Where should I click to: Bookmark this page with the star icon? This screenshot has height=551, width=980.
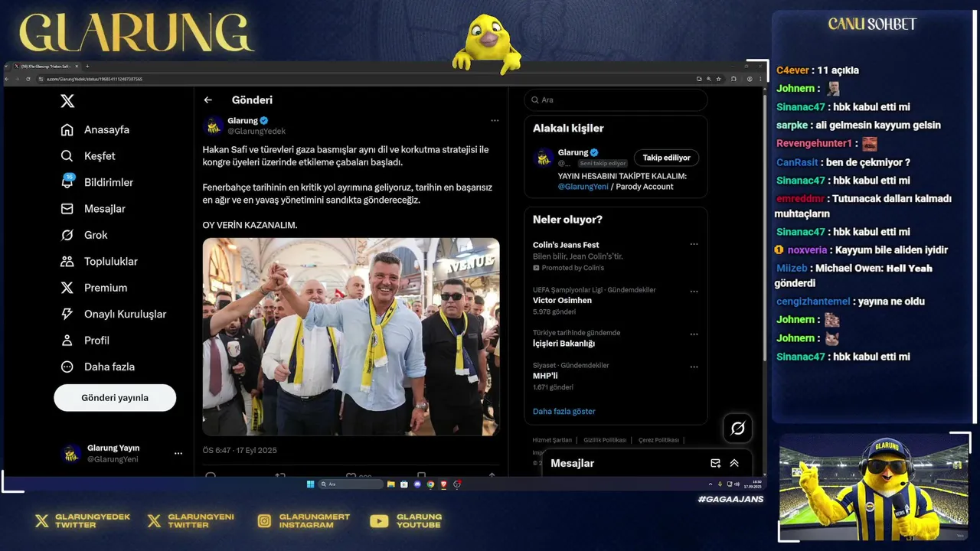click(x=719, y=79)
